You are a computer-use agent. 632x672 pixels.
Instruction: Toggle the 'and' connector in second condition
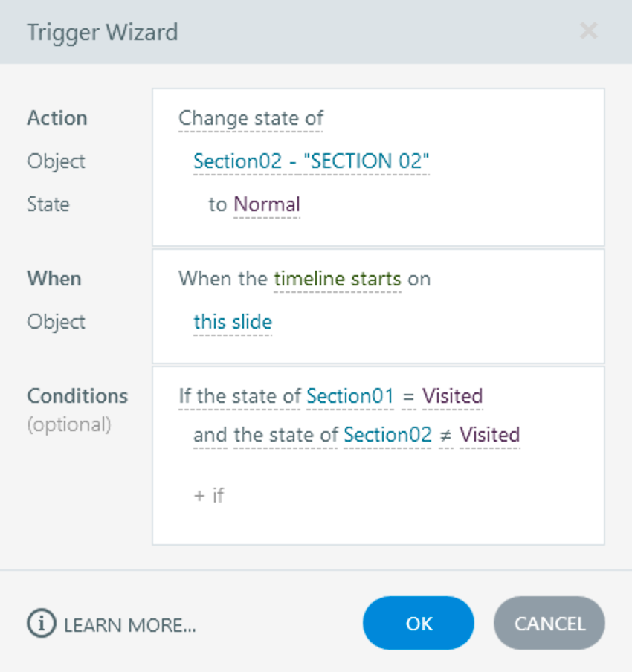[x=210, y=435]
